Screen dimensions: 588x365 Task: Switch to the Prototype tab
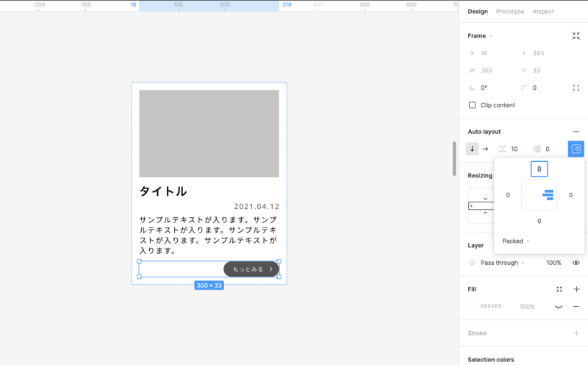[510, 12]
